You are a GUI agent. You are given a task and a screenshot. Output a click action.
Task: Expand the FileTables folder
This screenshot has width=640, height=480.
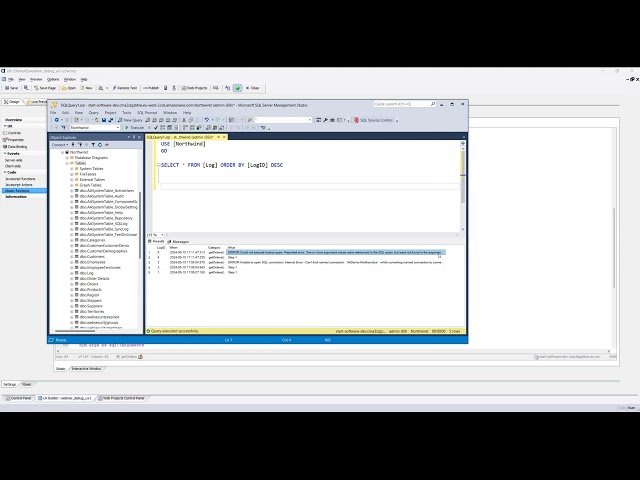[x=72, y=174]
